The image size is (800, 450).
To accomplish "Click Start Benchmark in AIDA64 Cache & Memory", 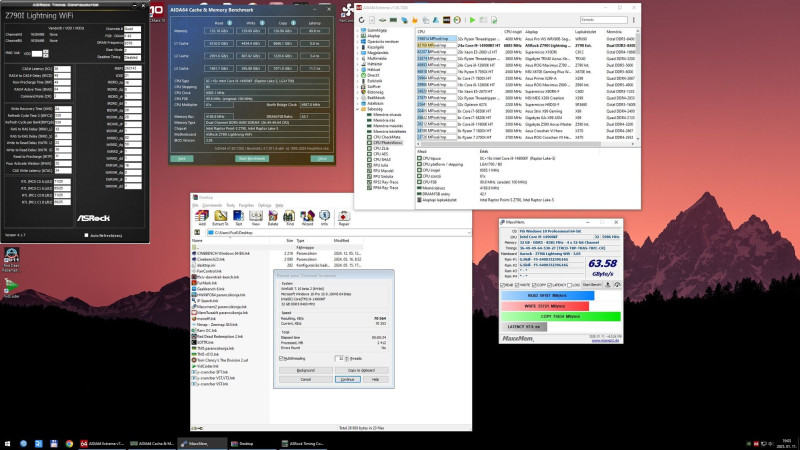I will pos(252,159).
